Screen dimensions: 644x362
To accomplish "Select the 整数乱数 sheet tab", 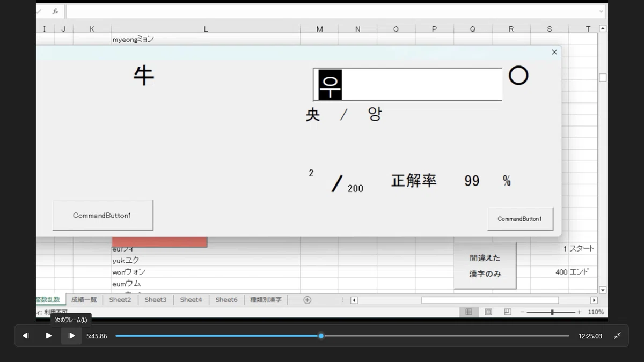I will 50,300.
